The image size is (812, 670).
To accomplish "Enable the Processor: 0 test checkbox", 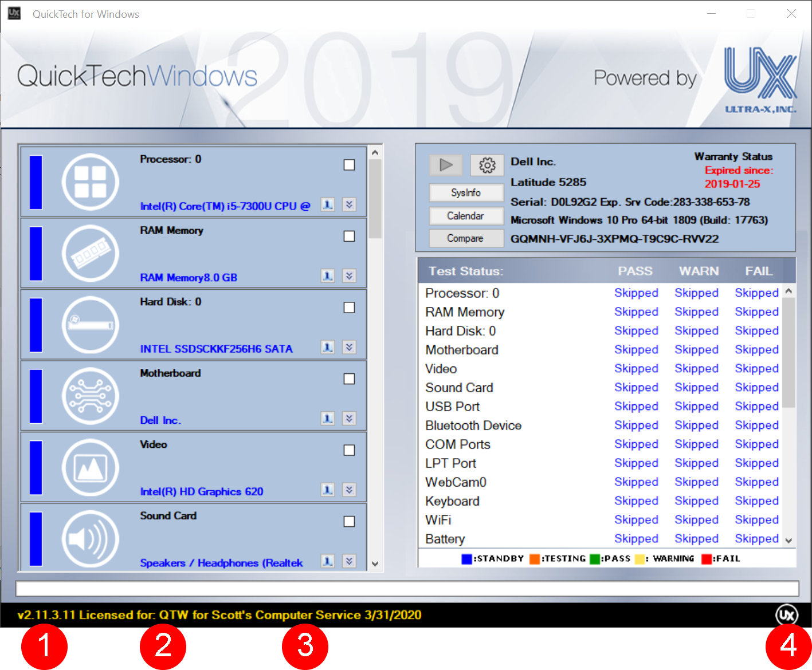I will 349,165.
